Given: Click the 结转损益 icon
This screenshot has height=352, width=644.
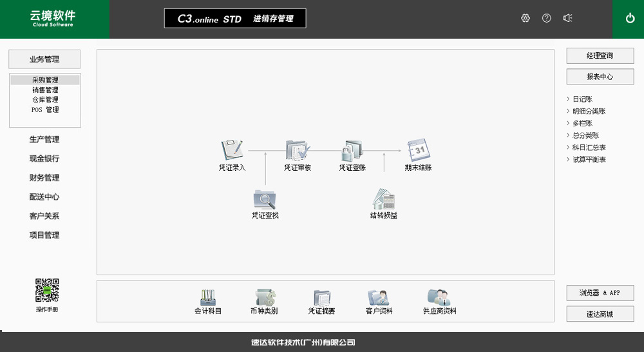Looking at the screenshot, I should tap(383, 199).
